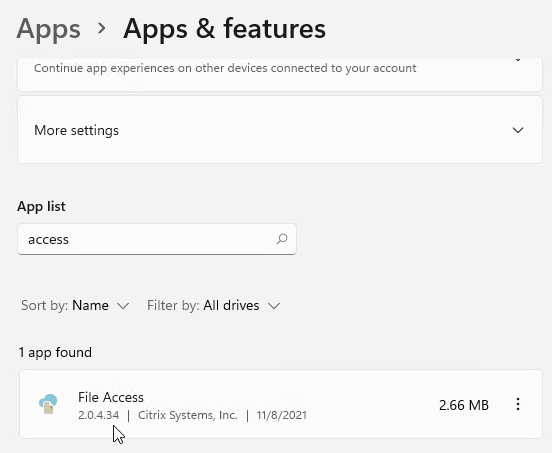Image resolution: width=552 pixels, height=453 pixels.
Task: Go back to the Apps breadcrumb
Action: click(x=49, y=29)
